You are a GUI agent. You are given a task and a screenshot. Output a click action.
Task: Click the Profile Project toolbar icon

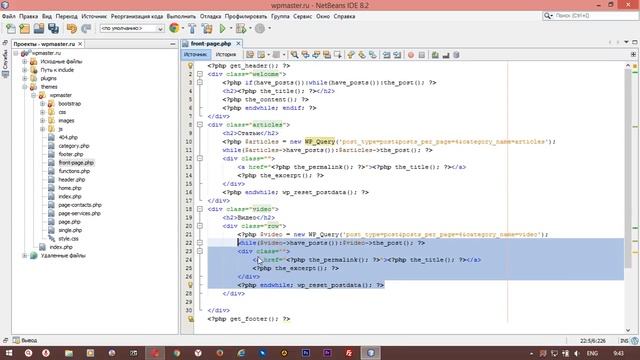tap(260, 29)
